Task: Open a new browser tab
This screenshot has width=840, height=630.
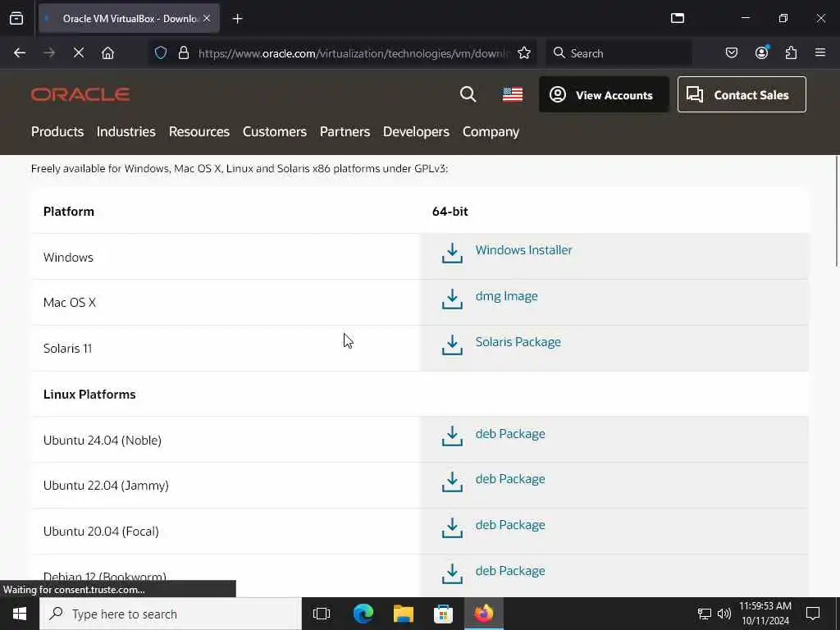Action: (x=237, y=19)
